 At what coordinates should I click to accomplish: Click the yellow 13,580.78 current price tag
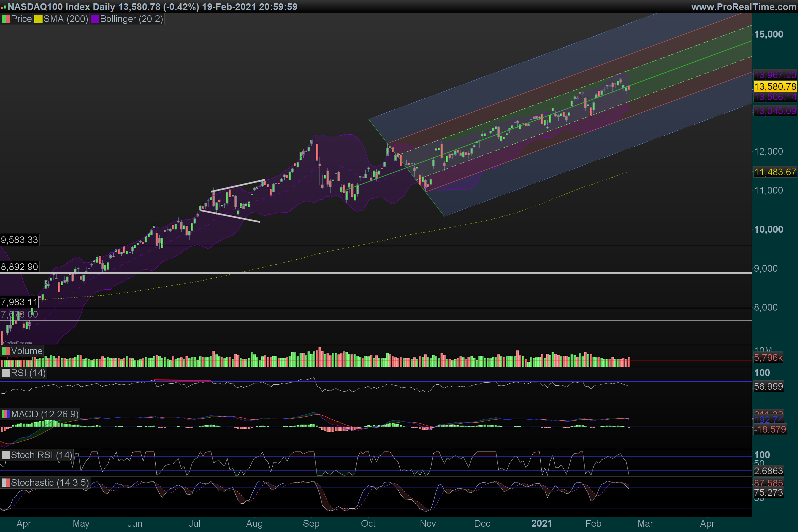pos(775,86)
